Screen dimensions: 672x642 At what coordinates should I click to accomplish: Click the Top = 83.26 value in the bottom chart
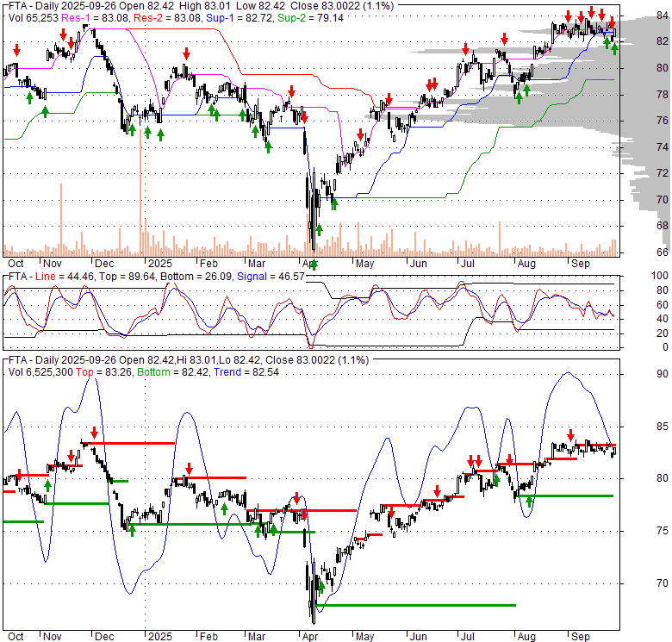[104, 372]
